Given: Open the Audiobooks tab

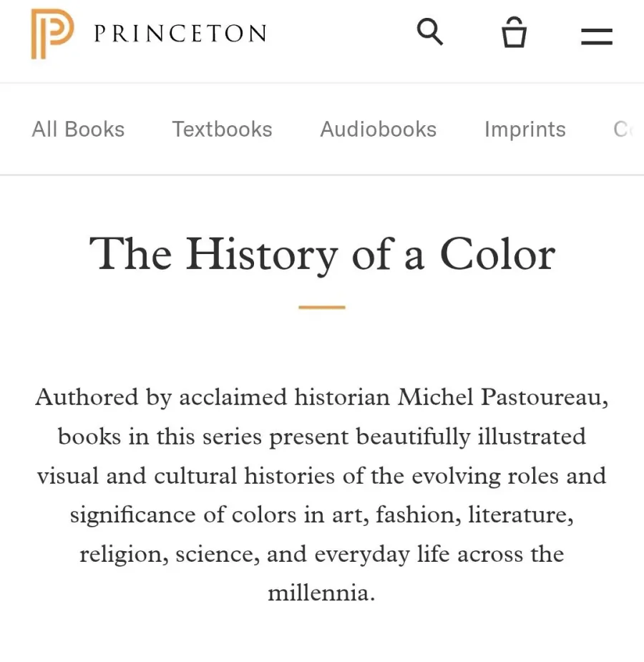Looking at the screenshot, I should tap(378, 130).
